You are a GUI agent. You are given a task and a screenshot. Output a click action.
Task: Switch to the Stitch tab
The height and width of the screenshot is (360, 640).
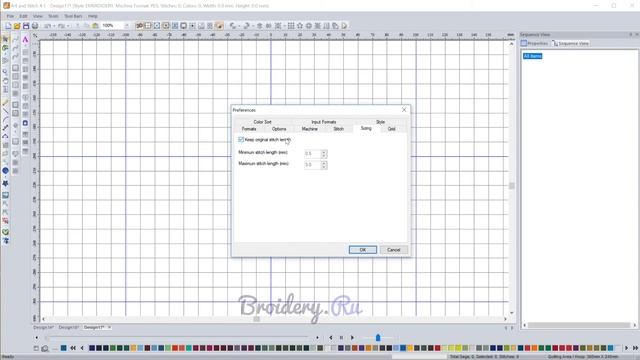[339, 129]
